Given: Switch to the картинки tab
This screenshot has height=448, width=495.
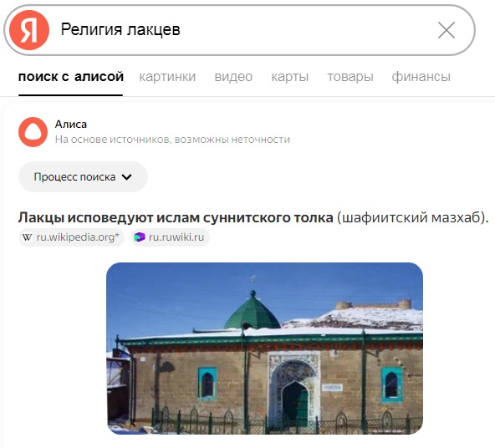Looking at the screenshot, I should point(167,77).
